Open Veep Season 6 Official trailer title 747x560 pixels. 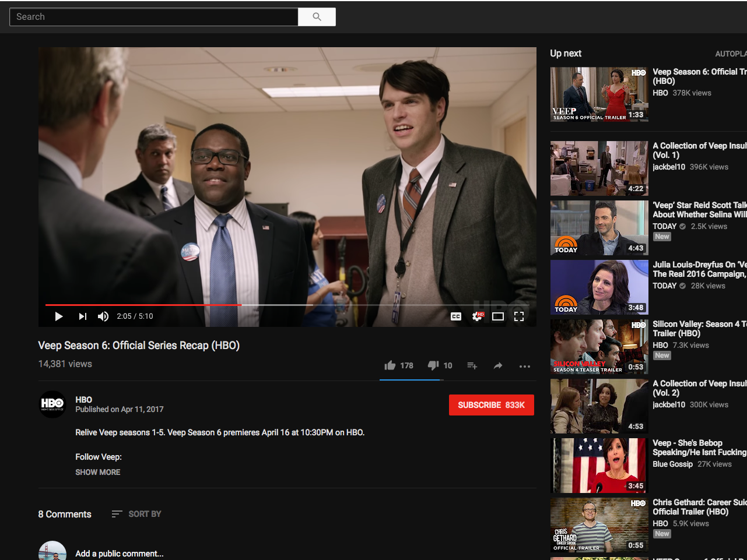[x=699, y=76]
